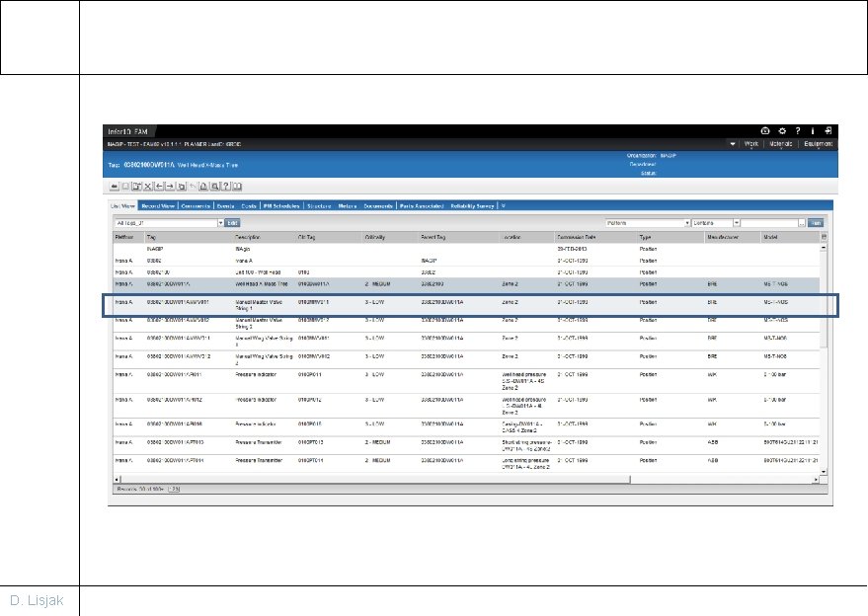Expand the more tabs chevron after Reliability Survey
This screenshot has width=868, height=616.
[x=504, y=206]
